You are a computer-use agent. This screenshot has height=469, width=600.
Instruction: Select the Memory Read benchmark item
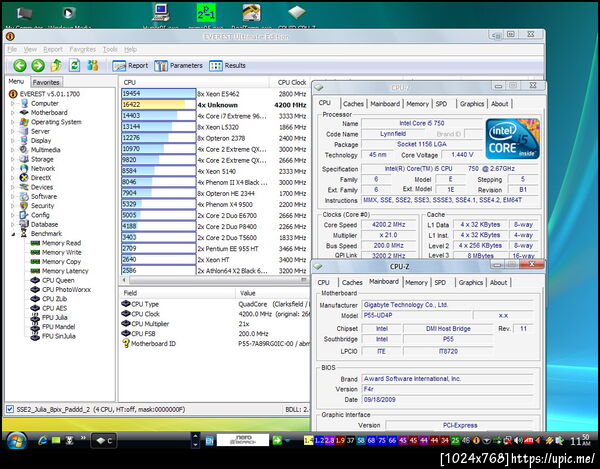pos(61,243)
